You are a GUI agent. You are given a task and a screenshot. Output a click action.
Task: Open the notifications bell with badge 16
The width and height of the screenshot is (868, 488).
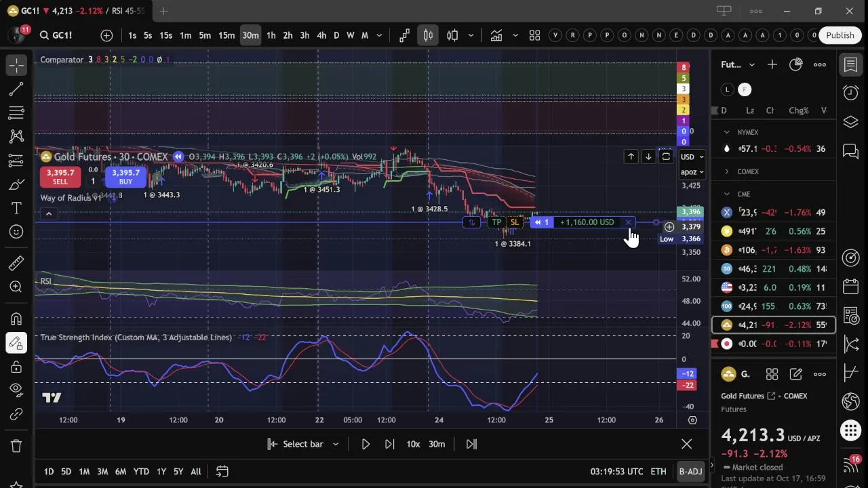pos(850,464)
